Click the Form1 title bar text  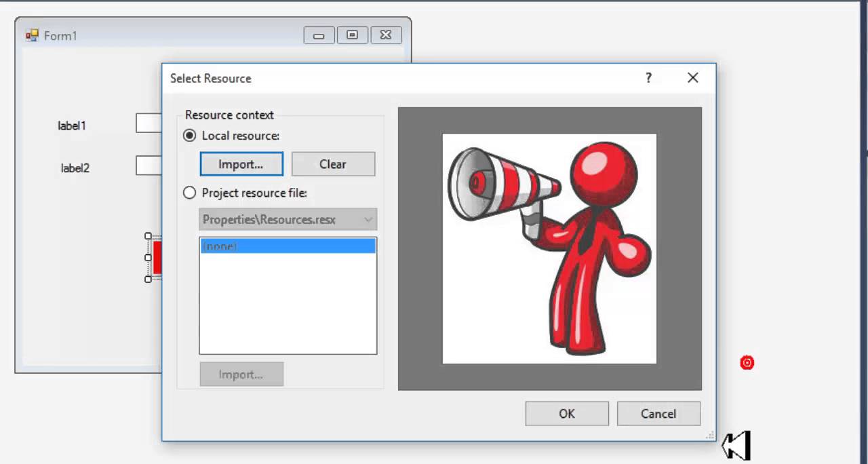[x=60, y=36]
